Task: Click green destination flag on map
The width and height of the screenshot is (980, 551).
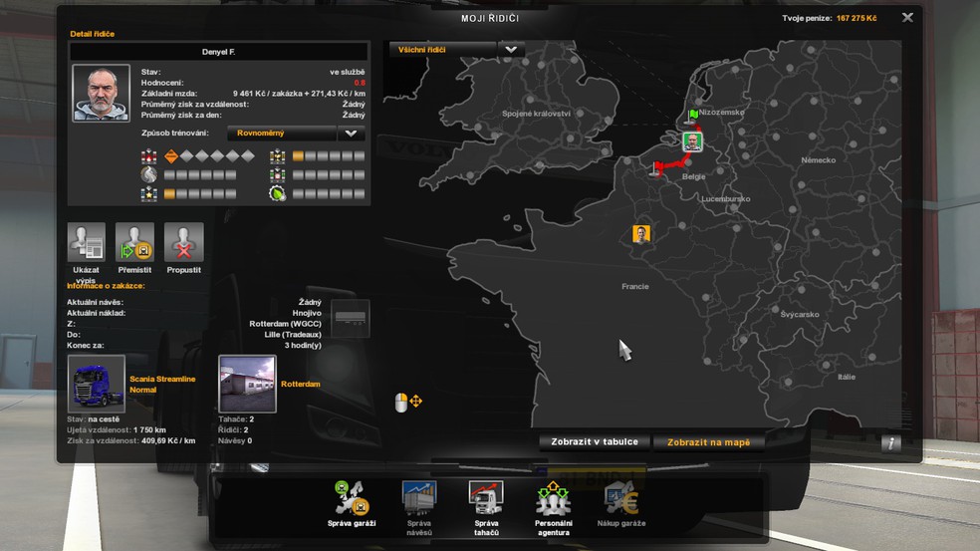Action: [692, 115]
